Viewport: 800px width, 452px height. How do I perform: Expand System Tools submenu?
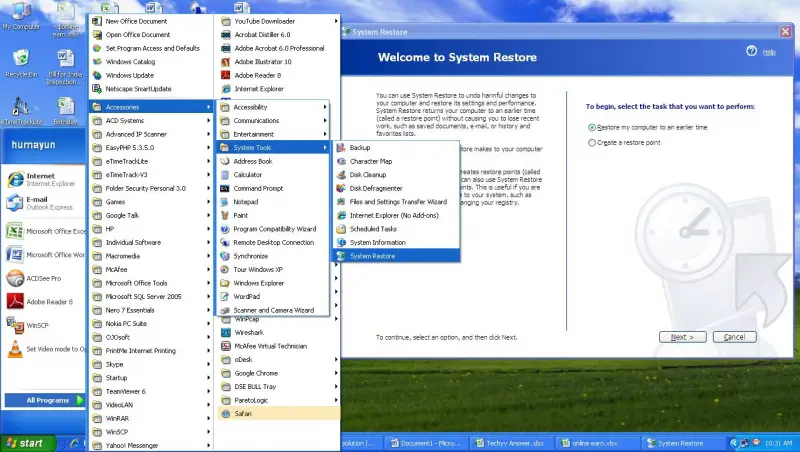273,147
